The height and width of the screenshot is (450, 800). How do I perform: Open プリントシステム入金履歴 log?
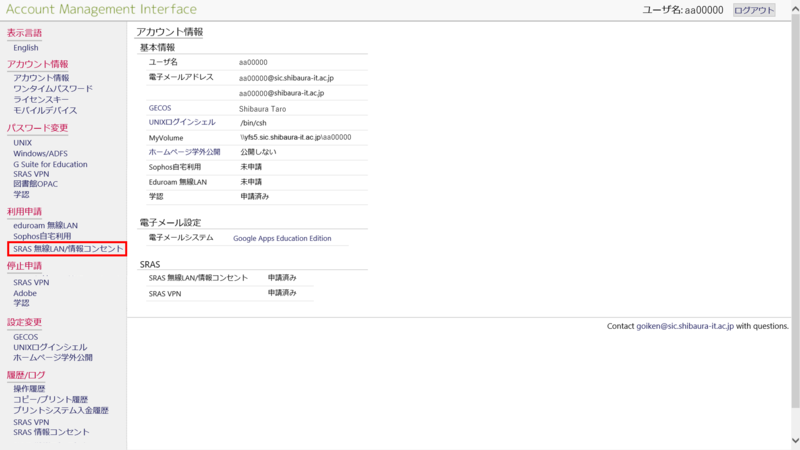(60, 411)
